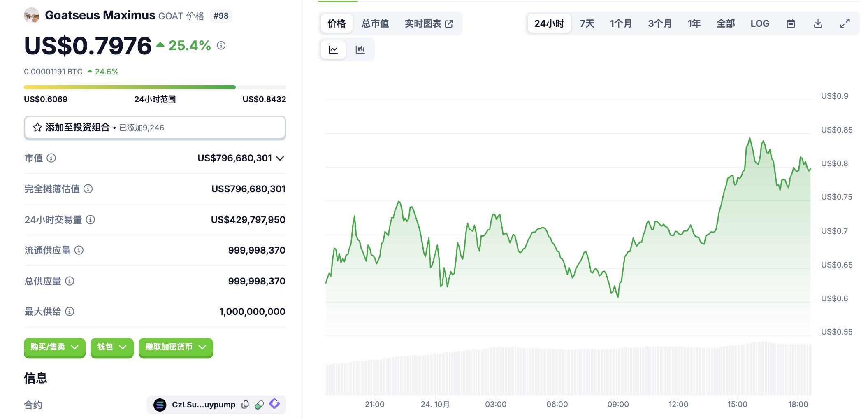
Task: Click the calendar date range icon
Action: point(790,23)
